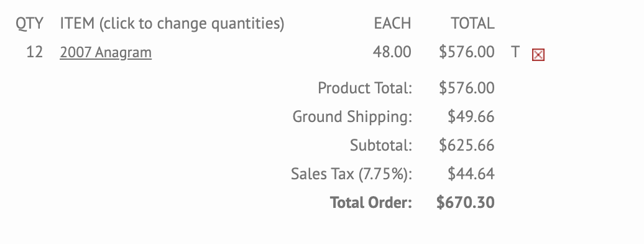Click the Product Total label
This screenshot has height=244, width=644.
(365, 88)
